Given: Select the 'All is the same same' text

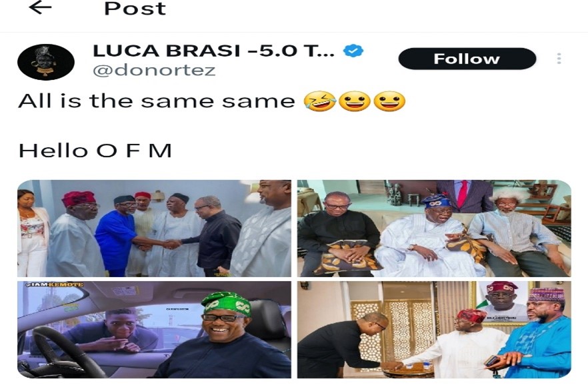Looking at the screenshot, I should (x=157, y=101).
